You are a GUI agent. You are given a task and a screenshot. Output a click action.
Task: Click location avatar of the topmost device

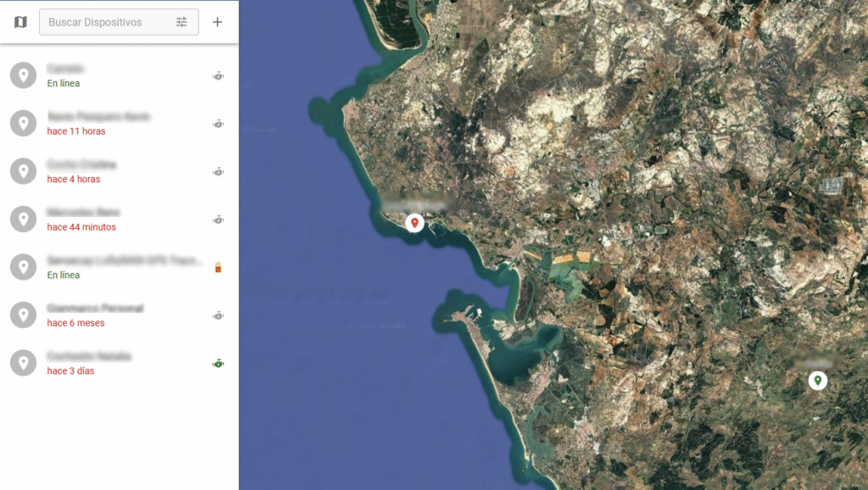(24, 75)
